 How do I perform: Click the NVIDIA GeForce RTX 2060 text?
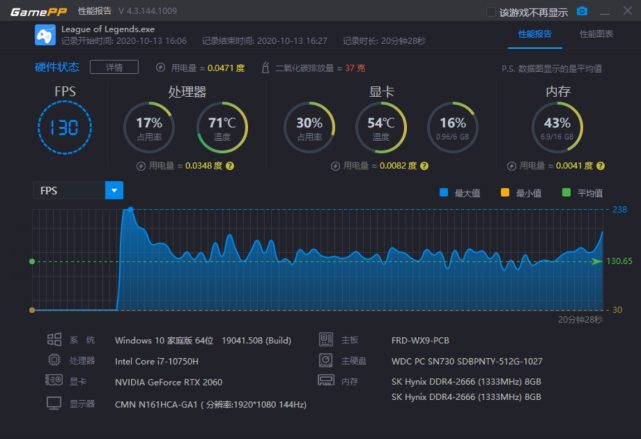168,382
